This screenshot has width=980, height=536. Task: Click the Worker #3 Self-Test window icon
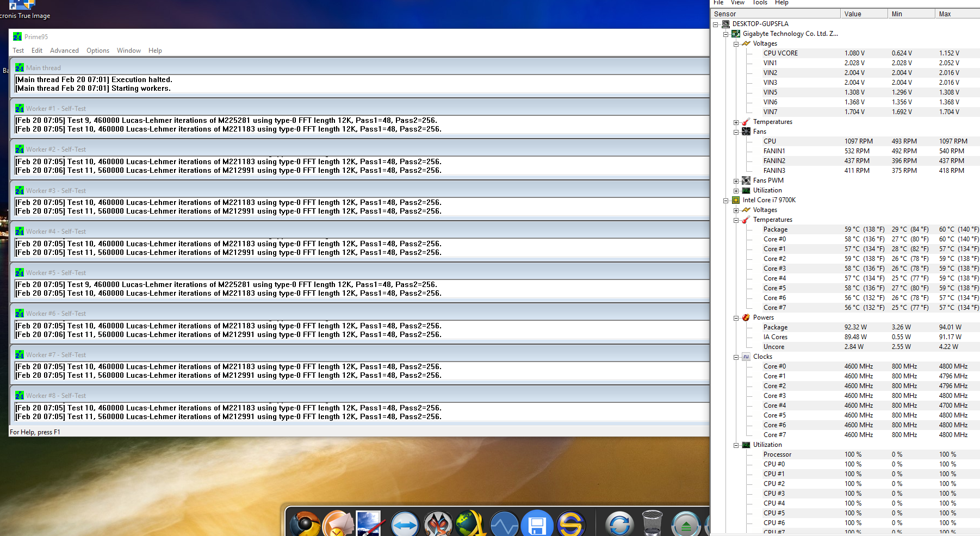point(20,191)
